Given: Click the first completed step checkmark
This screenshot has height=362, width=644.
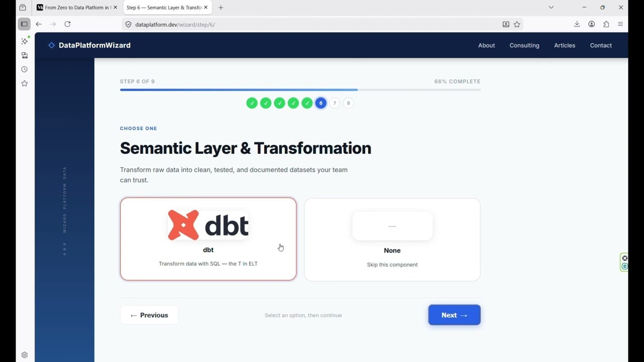Looking at the screenshot, I should point(252,103).
